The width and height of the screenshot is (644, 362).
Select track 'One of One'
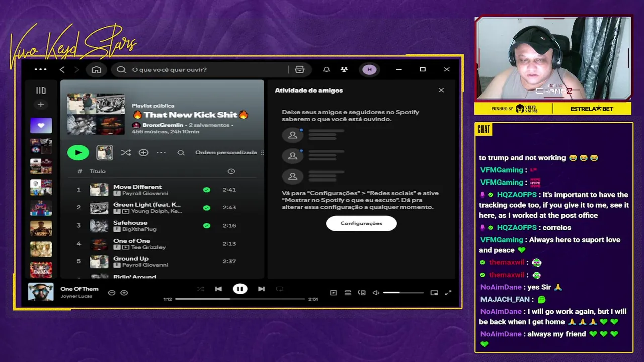pyautogui.click(x=131, y=241)
